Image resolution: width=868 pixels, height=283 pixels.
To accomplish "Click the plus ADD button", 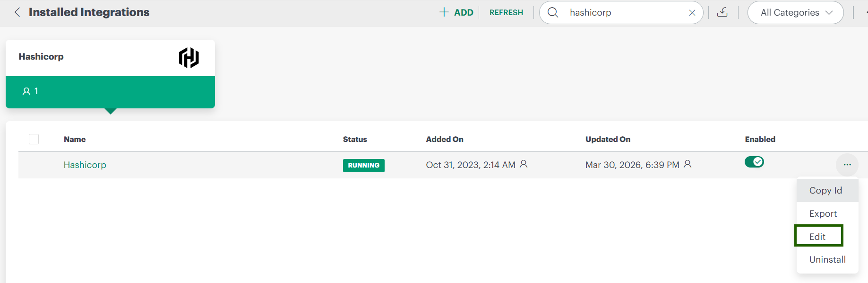I will 456,12.
